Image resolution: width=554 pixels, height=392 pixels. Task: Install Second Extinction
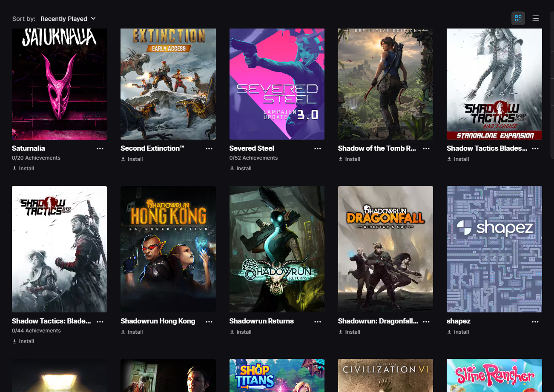(132, 159)
